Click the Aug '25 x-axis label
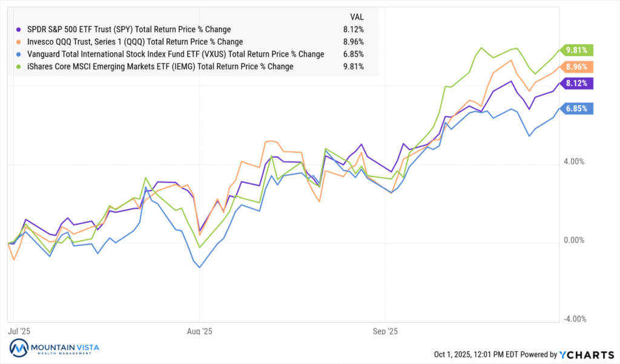This screenshot has width=620, height=364. click(199, 331)
